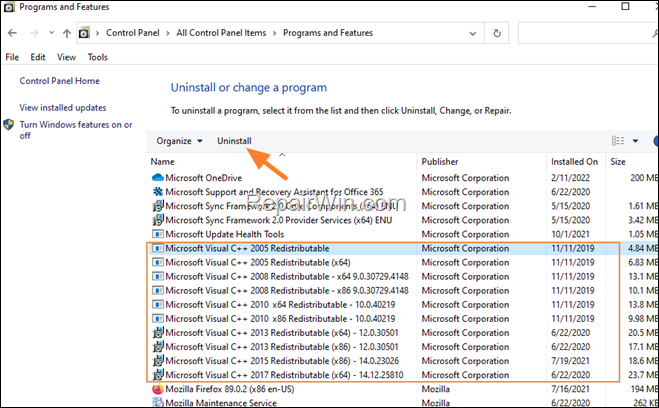Click the 2/11/2022 install date cell

570,178
